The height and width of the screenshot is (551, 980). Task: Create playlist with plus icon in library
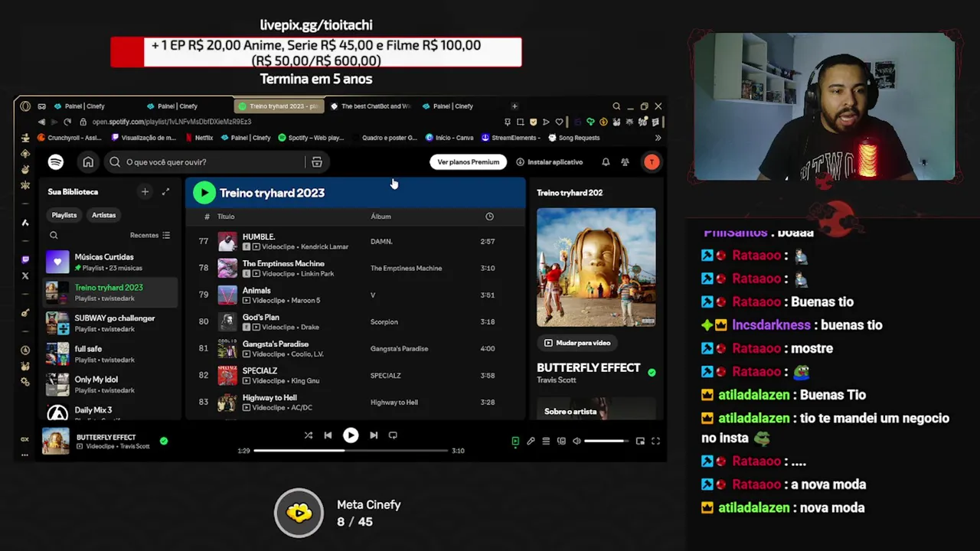coord(145,192)
